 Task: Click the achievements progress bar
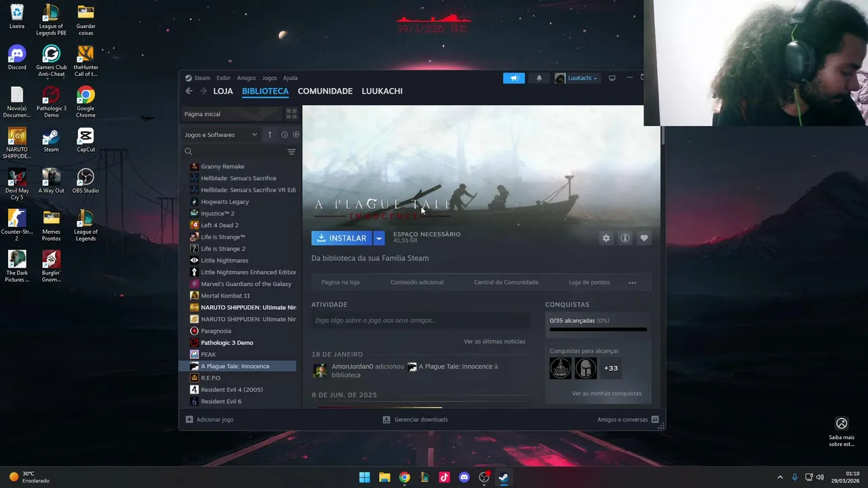[x=598, y=329]
